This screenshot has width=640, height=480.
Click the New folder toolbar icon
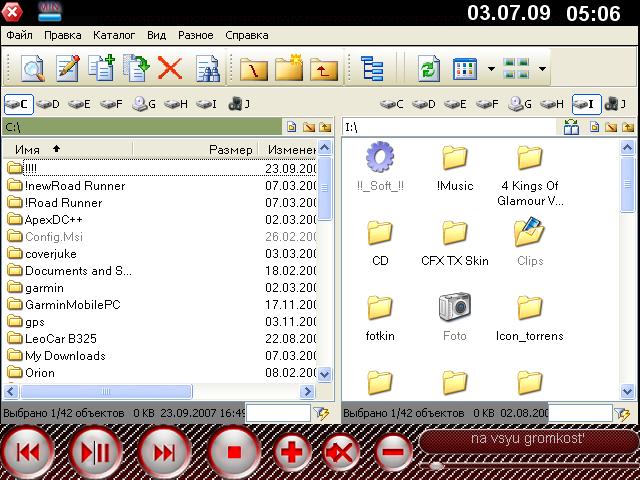pos(289,68)
